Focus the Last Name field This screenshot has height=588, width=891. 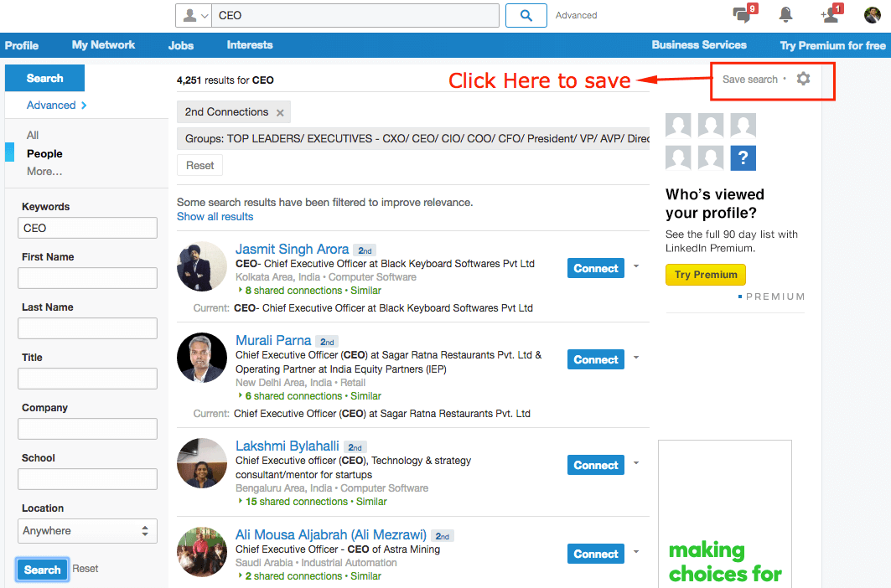[87, 328]
